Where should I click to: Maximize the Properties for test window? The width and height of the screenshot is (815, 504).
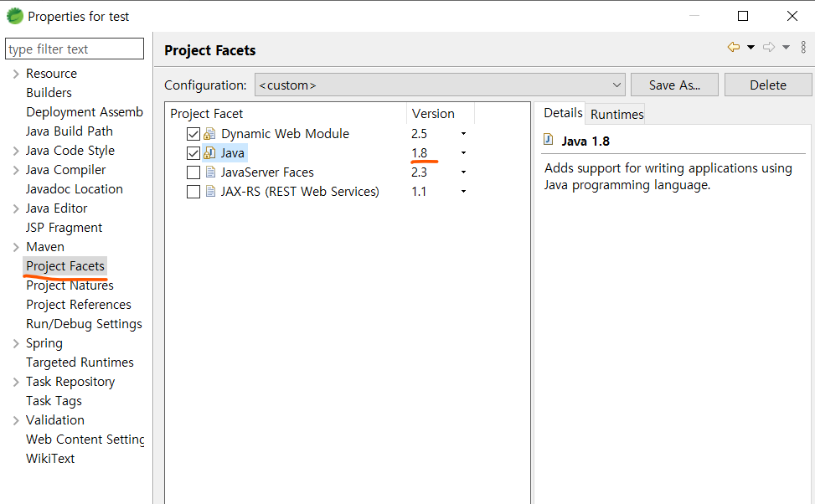743,16
